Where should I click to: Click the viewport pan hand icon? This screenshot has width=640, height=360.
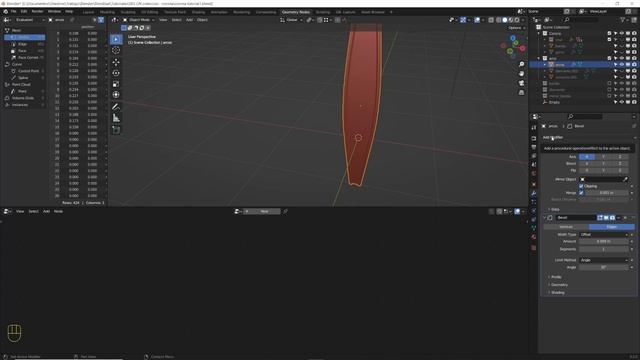tap(521, 74)
